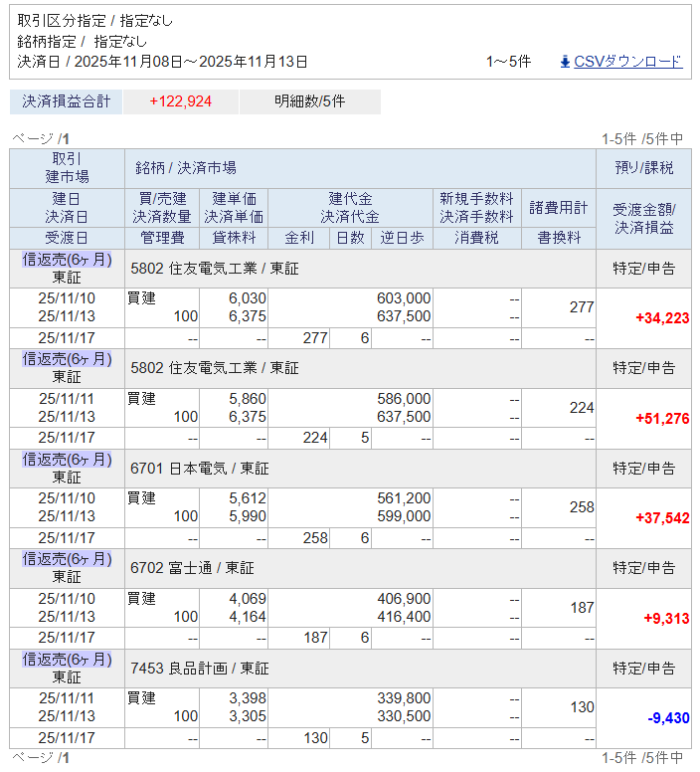Screen dimensions: 700x772
Task: Select the settlement price 3,305
Action: [248, 716]
